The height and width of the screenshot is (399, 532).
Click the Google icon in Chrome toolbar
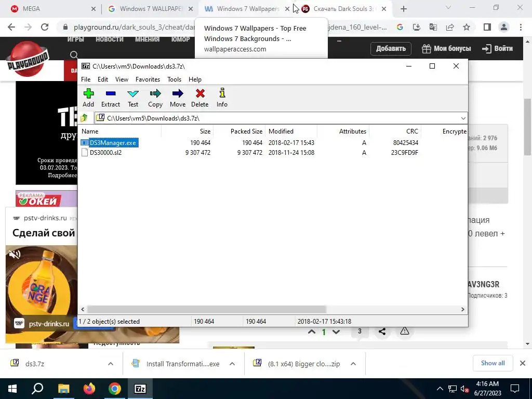[x=400, y=27]
